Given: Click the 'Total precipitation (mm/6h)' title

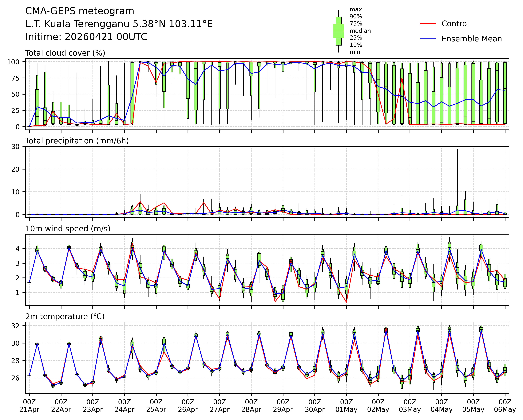Looking at the screenshot, I should click(77, 141).
